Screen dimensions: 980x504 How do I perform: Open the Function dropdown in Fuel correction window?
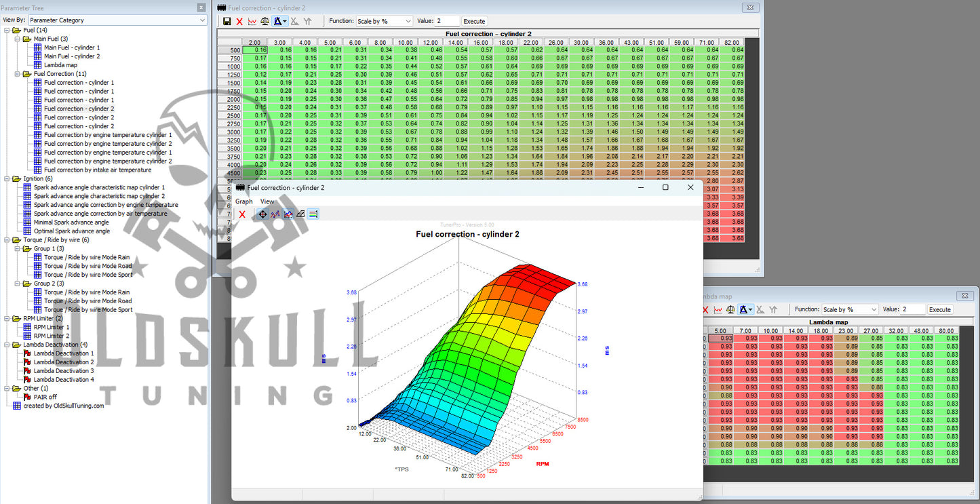pyautogui.click(x=384, y=21)
